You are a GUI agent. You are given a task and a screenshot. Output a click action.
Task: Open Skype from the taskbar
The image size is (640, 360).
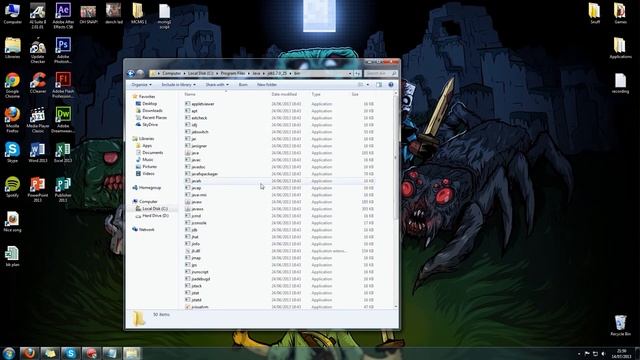coord(70,353)
